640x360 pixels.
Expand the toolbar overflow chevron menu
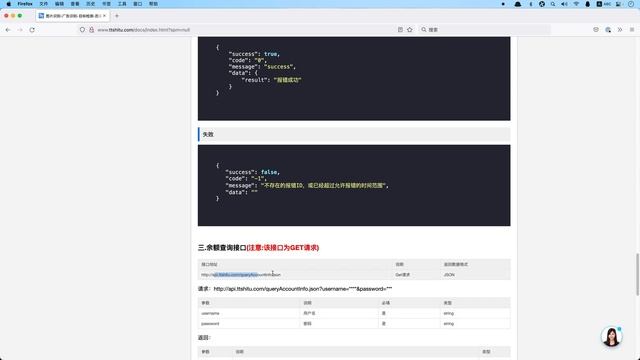coord(620,30)
